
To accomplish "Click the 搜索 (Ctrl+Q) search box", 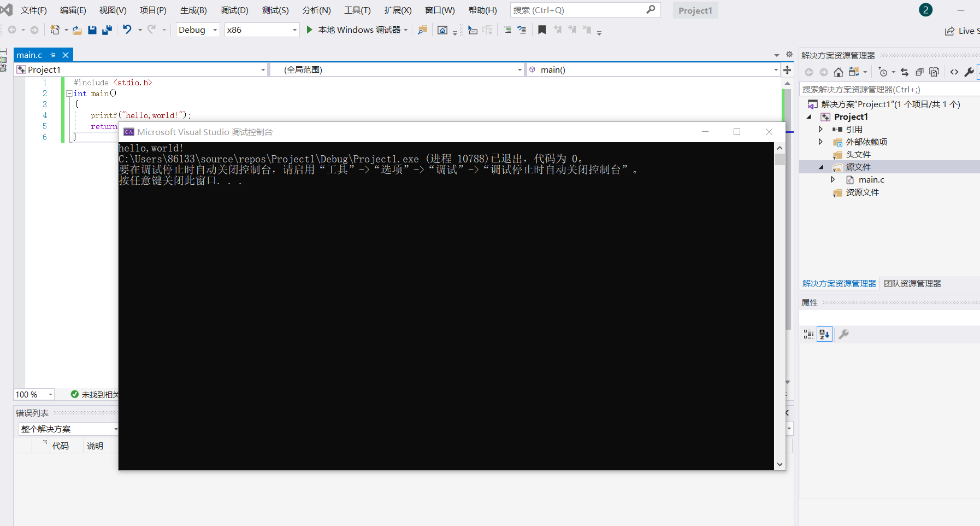I will [x=585, y=10].
